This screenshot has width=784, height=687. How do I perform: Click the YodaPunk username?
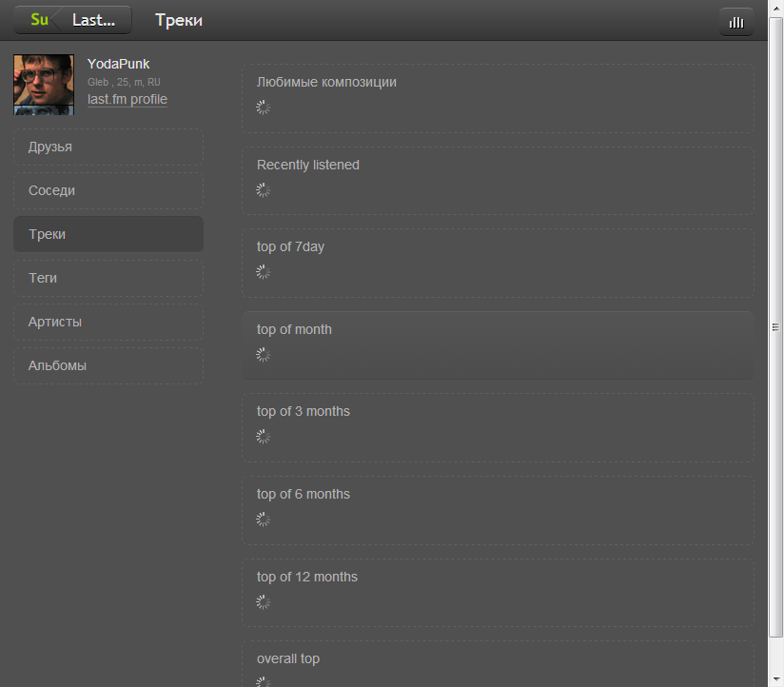point(118,64)
